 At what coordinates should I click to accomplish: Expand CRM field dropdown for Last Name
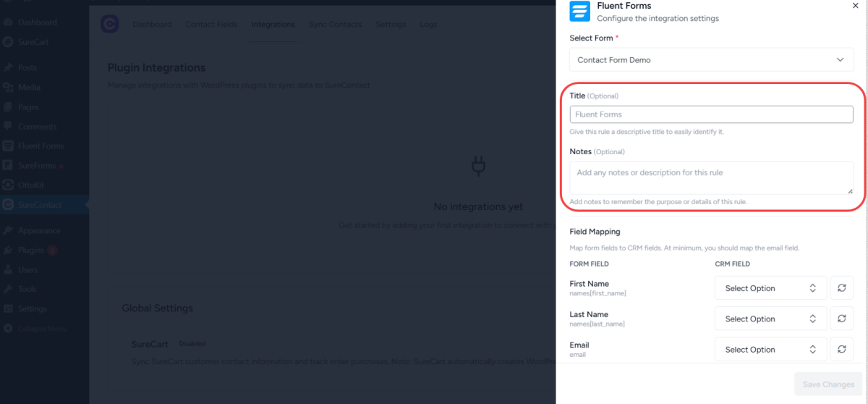pyautogui.click(x=770, y=319)
